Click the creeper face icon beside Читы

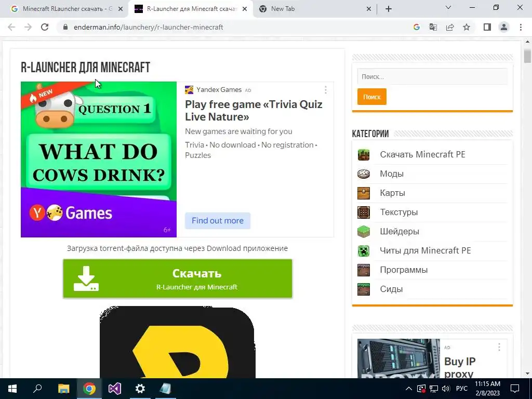[363, 251]
